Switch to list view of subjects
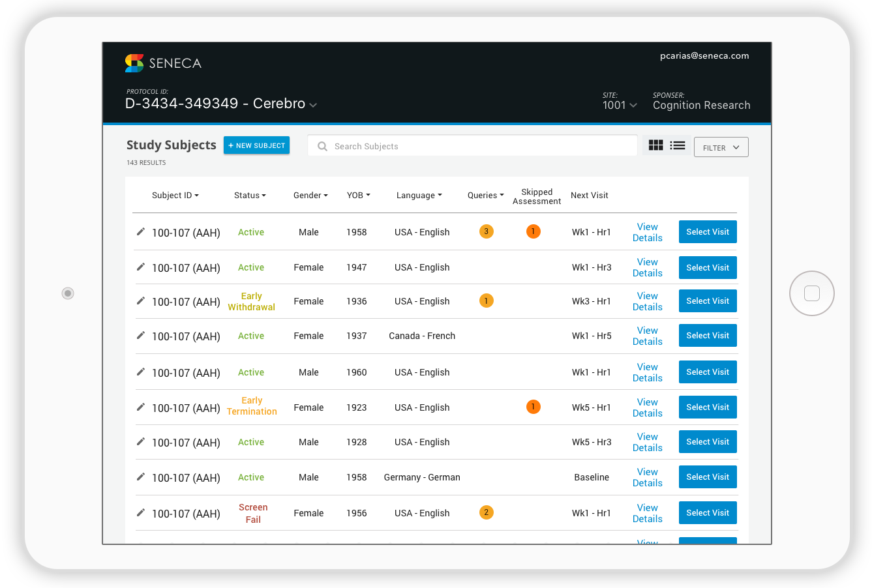The image size is (872, 588). coord(677,145)
